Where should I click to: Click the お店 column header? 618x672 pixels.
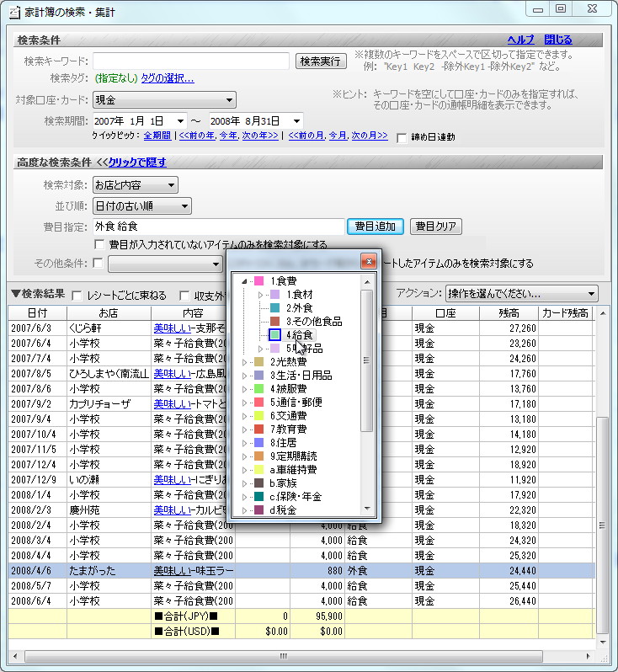click(109, 313)
